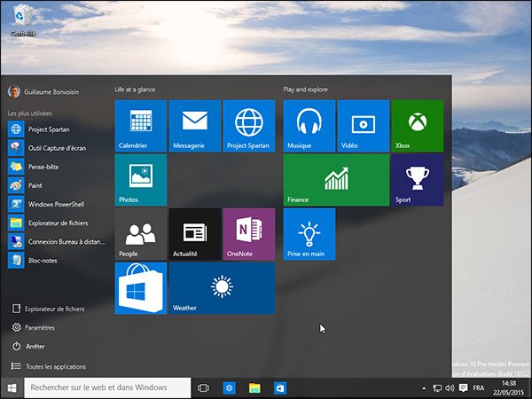This screenshot has width=532, height=399.
Task: Launch Outil Capture d'écran from list
Action: (56, 148)
